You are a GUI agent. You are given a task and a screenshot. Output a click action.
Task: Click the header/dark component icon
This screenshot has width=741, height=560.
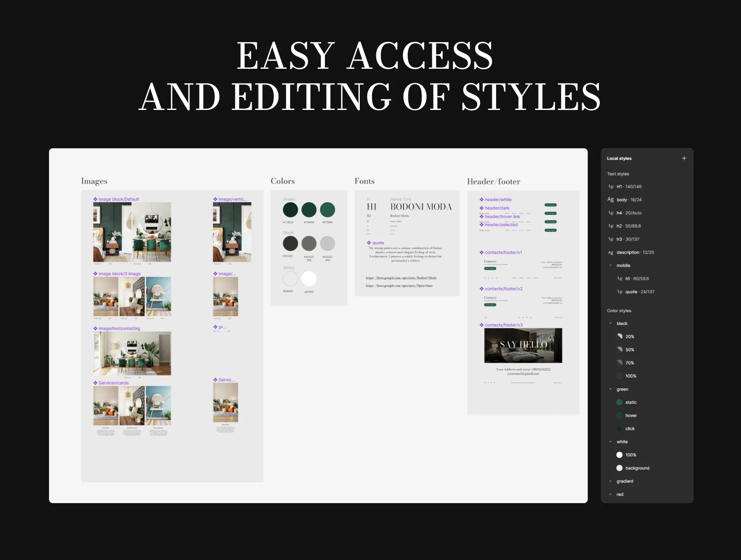point(482,208)
